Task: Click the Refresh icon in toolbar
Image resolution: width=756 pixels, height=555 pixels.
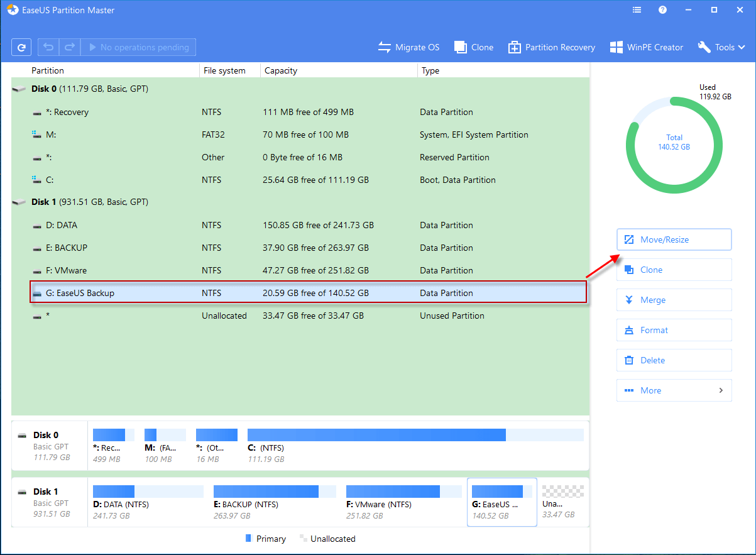Action: tap(21, 47)
